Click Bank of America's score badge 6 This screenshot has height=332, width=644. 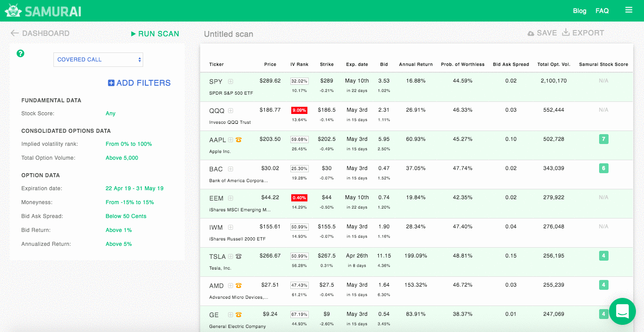click(x=604, y=168)
